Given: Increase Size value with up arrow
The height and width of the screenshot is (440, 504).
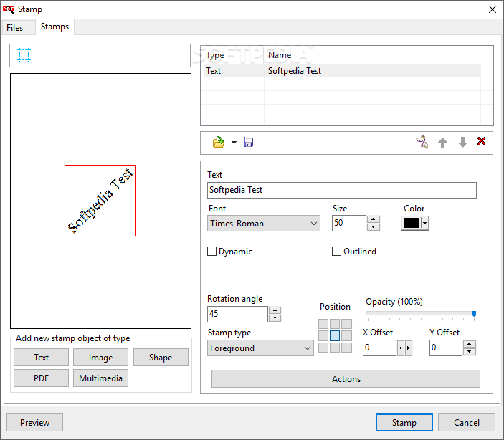Looking at the screenshot, I should coord(374,219).
